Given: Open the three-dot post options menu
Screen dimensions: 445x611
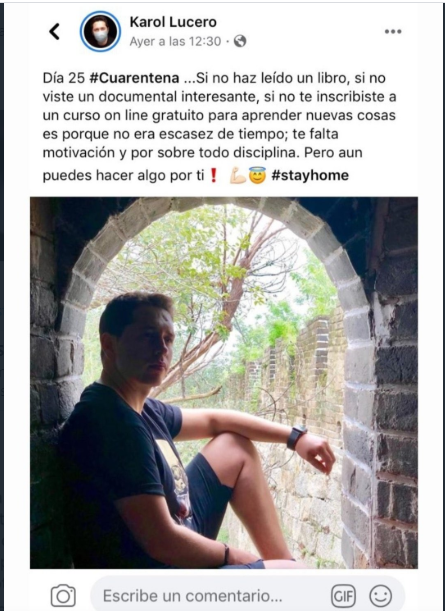Looking at the screenshot, I should click(393, 32).
